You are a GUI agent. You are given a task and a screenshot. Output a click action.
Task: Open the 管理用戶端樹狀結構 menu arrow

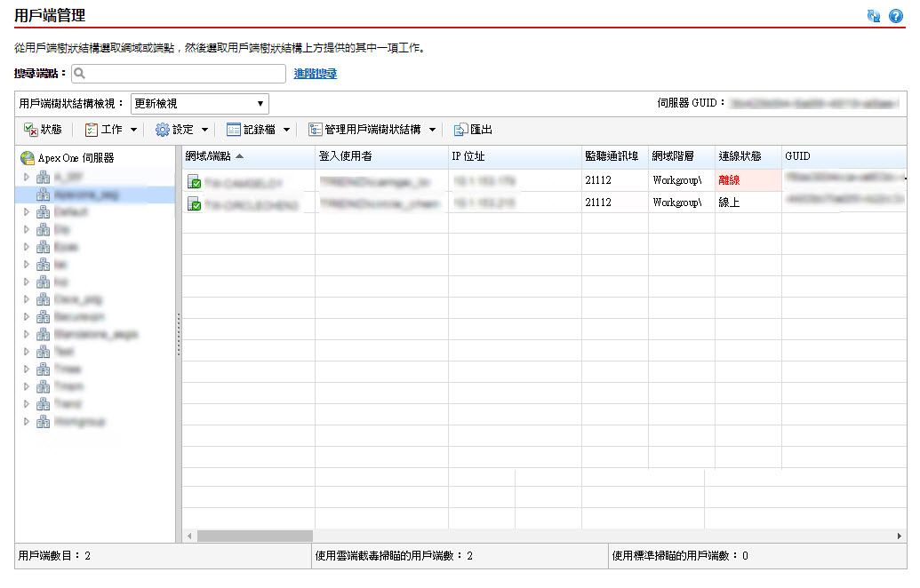pos(433,130)
